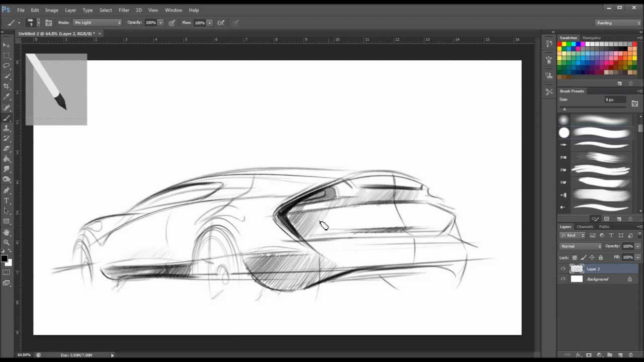Enable Lock transparent pixels
644x362 pixels.
(x=575, y=257)
